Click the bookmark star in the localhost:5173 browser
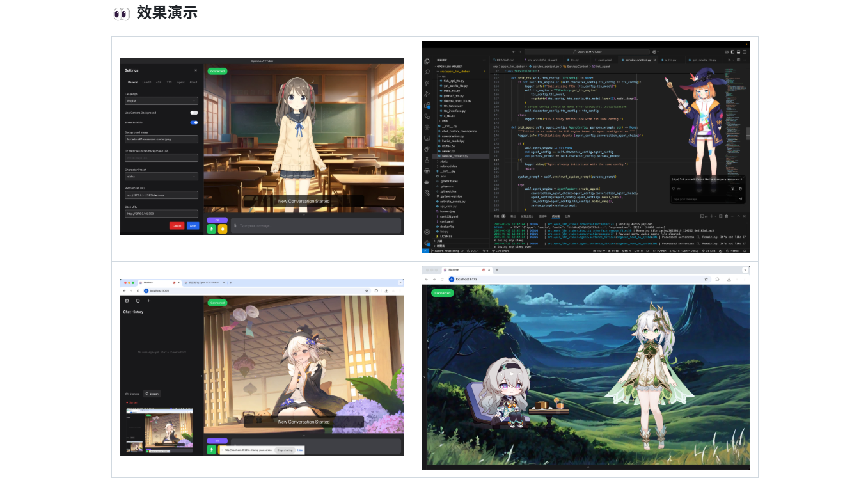The image size is (868, 485). [x=707, y=280]
